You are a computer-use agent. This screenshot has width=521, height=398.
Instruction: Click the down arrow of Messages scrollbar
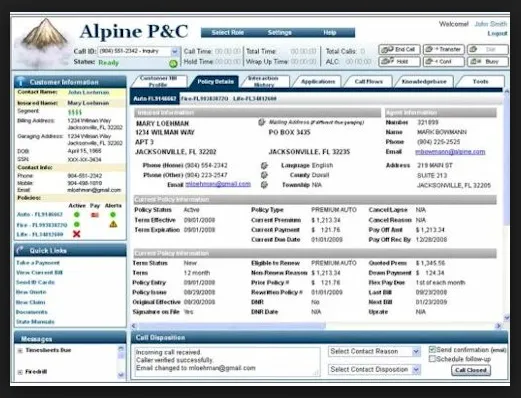click(x=121, y=375)
